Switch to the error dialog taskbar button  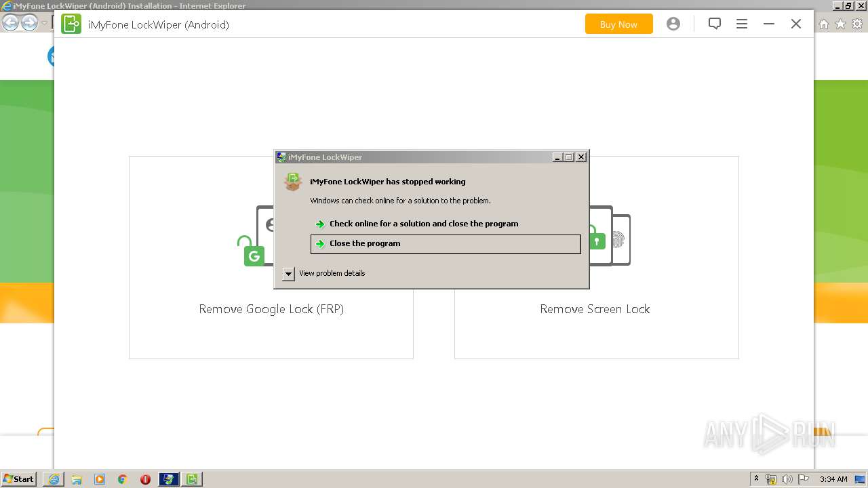point(169,479)
